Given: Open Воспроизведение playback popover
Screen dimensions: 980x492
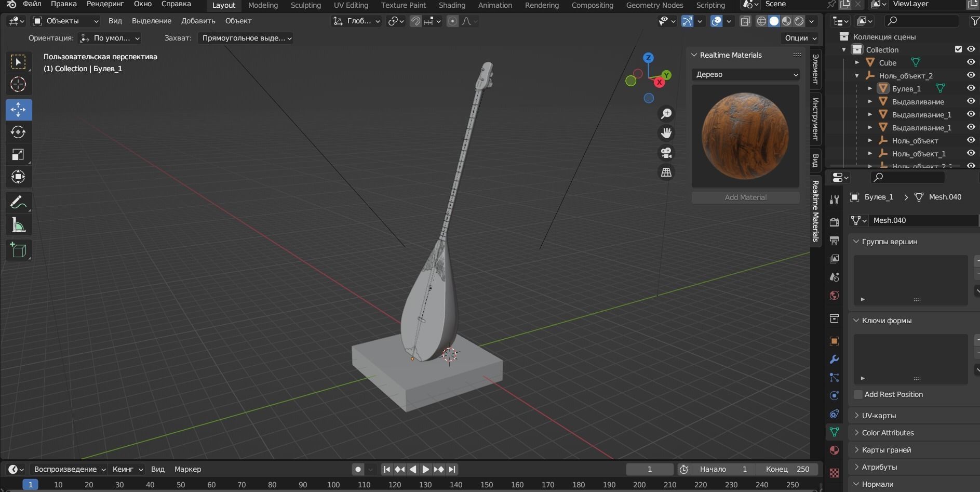Looking at the screenshot, I should 70,469.
